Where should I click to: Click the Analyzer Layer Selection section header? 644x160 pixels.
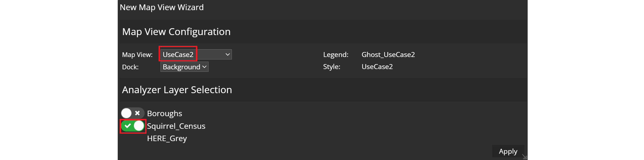pos(177,90)
